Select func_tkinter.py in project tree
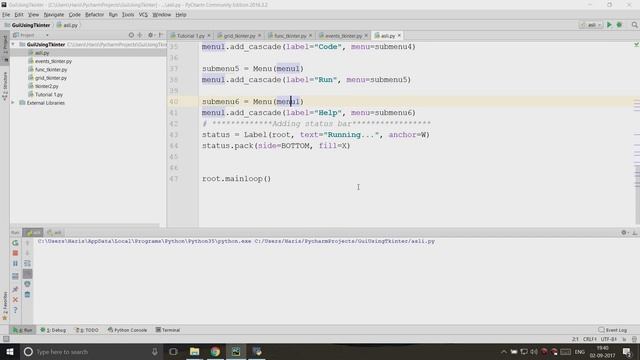 [x=51, y=70]
